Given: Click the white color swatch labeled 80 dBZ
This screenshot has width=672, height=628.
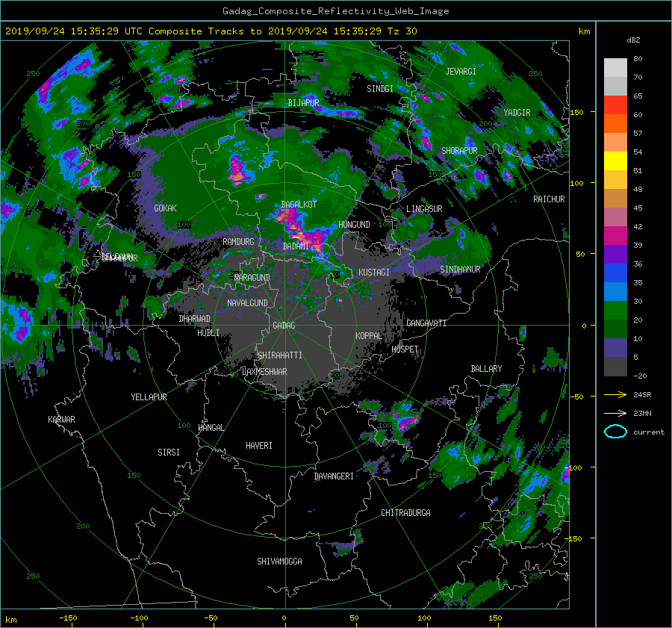Looking at the screenshot, I should point(615,67).
